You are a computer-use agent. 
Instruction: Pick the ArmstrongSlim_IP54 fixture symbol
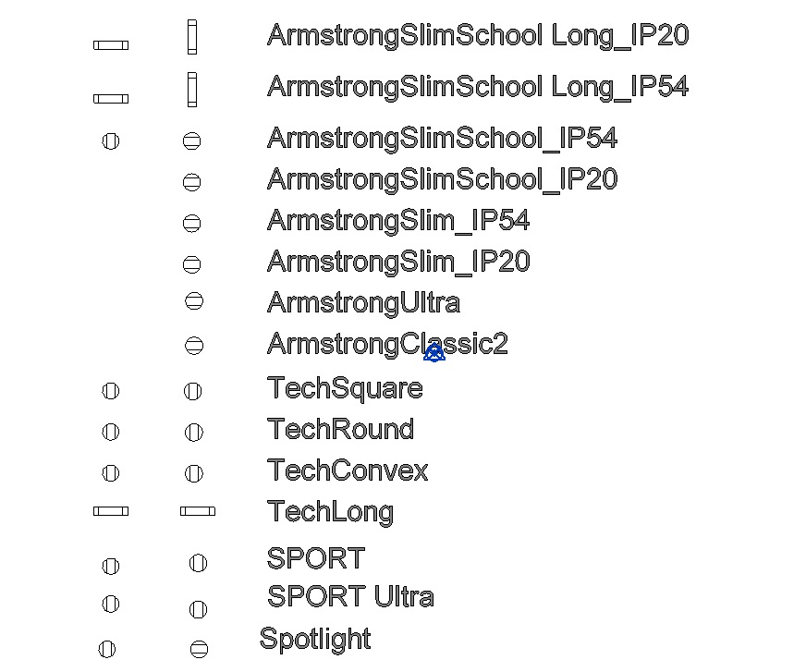coord(191,223)
